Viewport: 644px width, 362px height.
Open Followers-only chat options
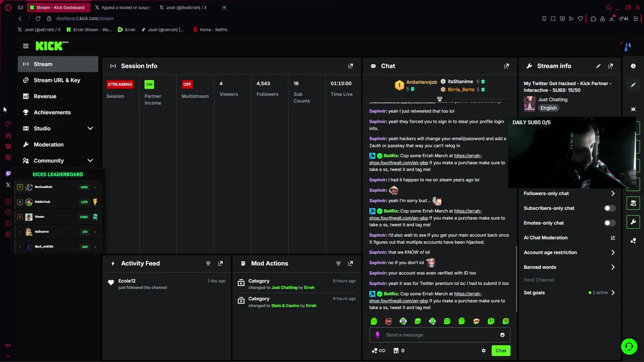[x=570, y=194]
